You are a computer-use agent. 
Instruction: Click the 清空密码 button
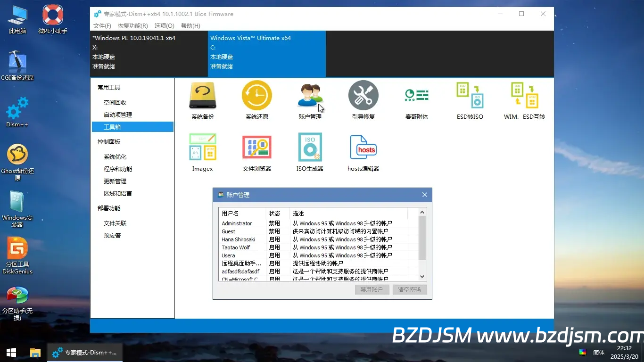[x=409, y=289]
